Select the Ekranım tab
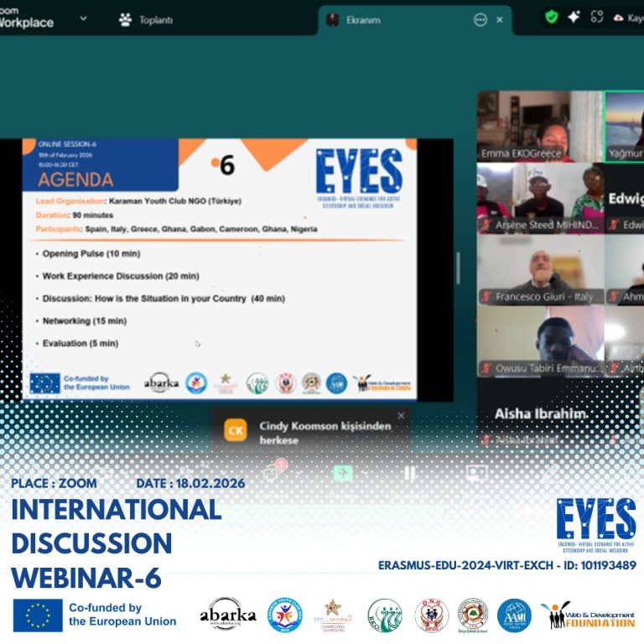The image size is (644, 644). pos(364,19)
